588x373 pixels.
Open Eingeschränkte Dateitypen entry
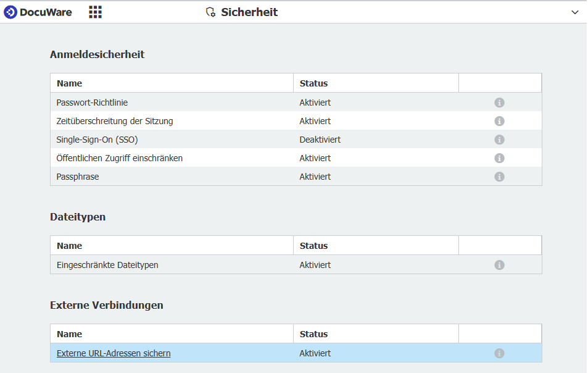296,265
